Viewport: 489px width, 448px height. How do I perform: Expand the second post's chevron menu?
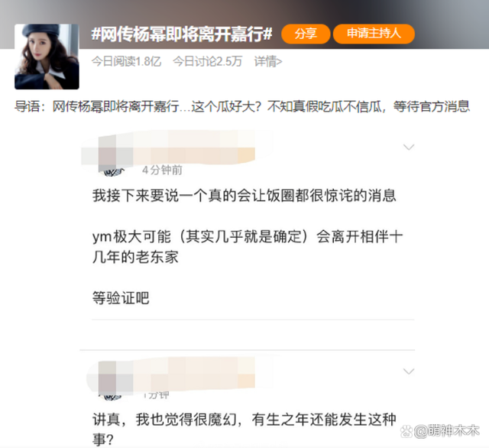(x=409, y=372)
